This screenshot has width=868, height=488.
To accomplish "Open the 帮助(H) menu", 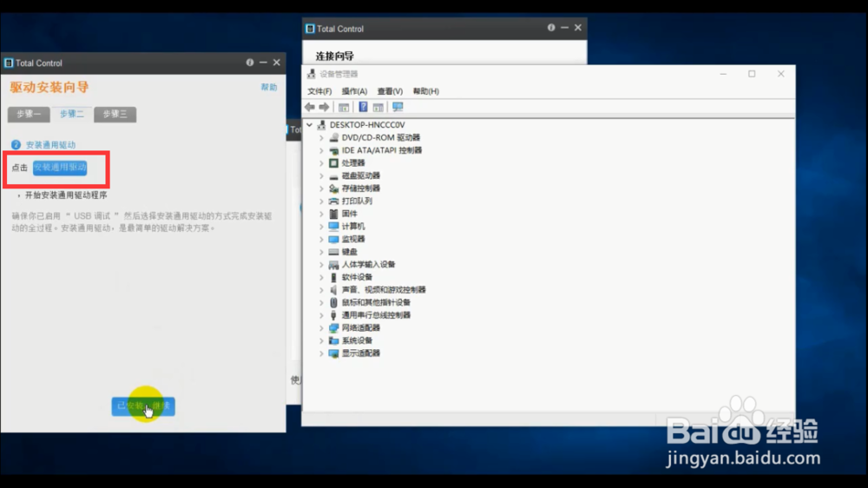I will coord(425,91).
